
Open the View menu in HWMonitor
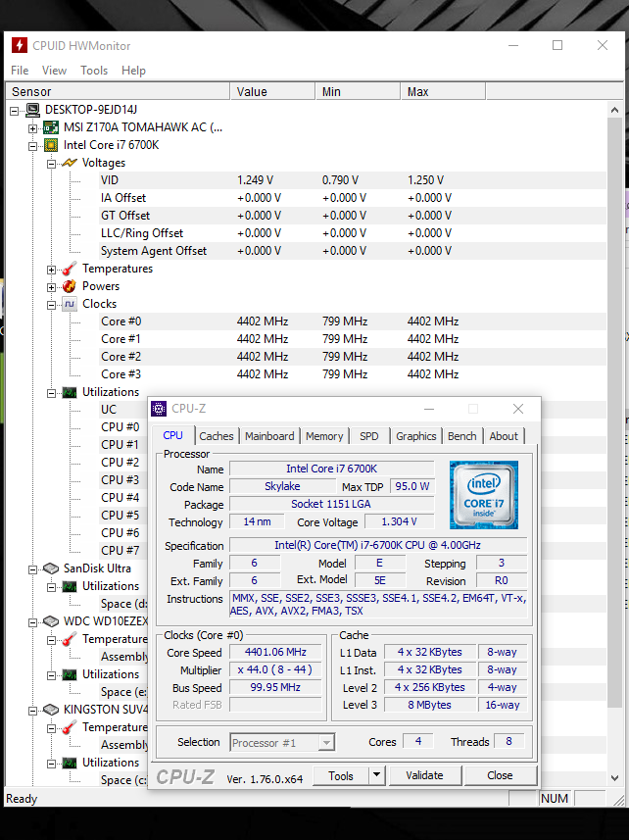54,71
